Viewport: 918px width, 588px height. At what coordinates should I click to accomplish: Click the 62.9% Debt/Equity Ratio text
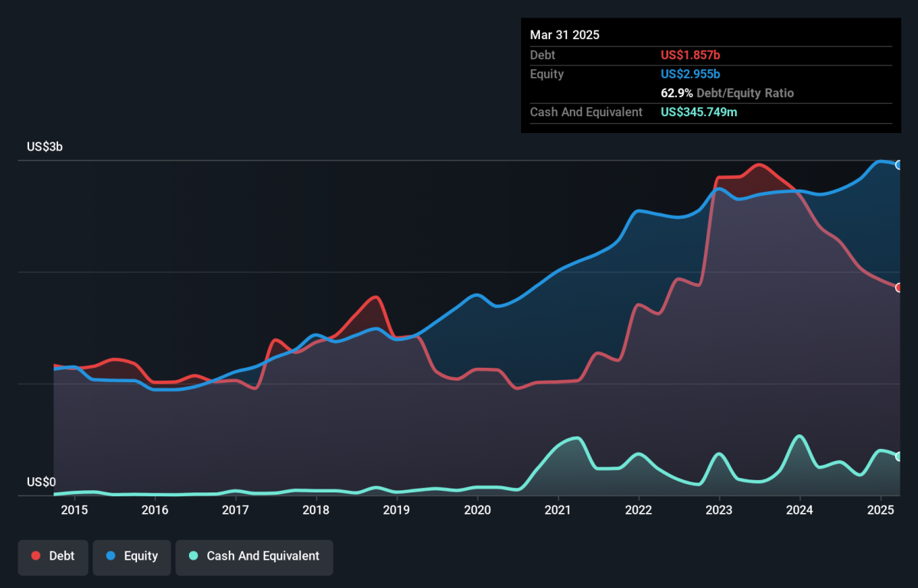pos(728,93)
